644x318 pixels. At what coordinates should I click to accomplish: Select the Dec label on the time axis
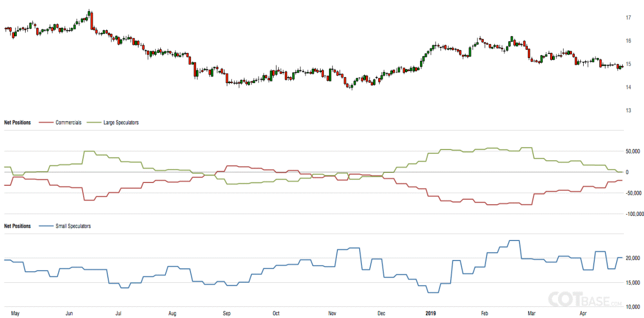click(381, 314)
